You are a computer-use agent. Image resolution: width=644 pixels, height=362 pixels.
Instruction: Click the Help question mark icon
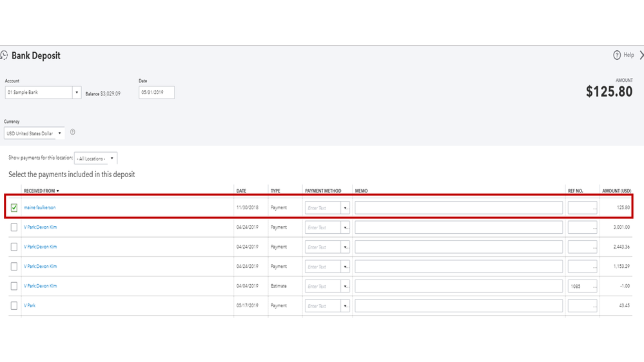click(x=617, y=55)
